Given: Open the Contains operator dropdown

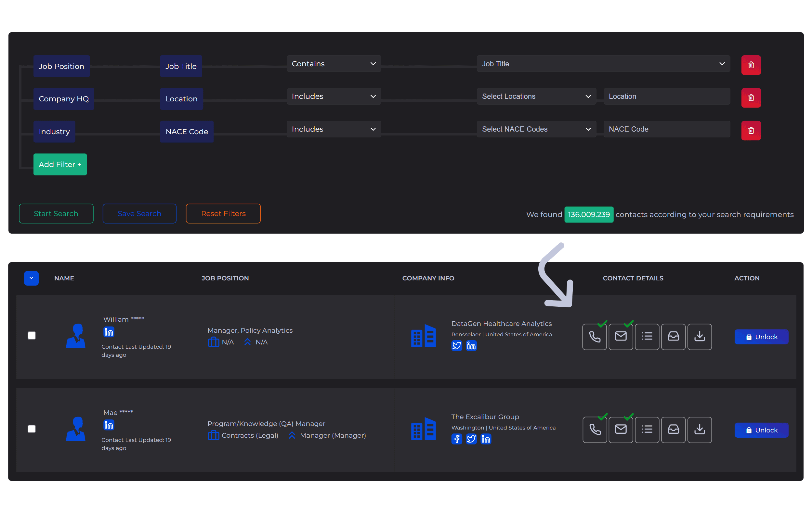Looking at the screenshot, I should click(x=334, y=64).
